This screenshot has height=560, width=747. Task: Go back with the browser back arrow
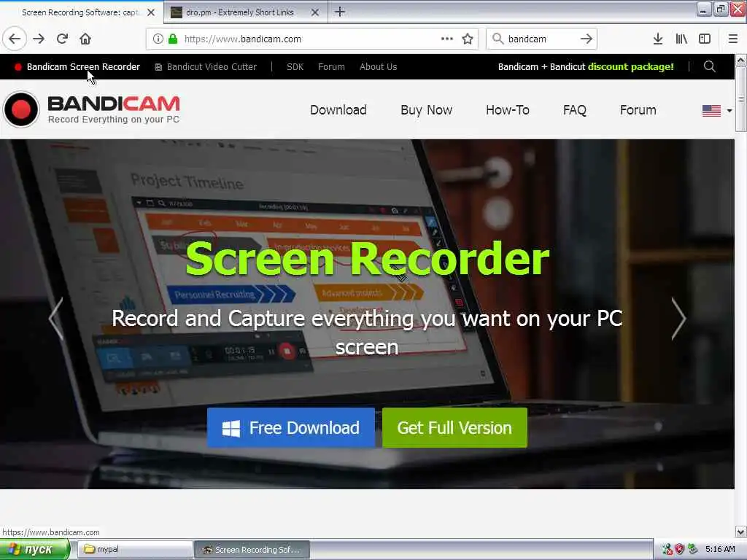pyautogui.click(x=15, y=39)
